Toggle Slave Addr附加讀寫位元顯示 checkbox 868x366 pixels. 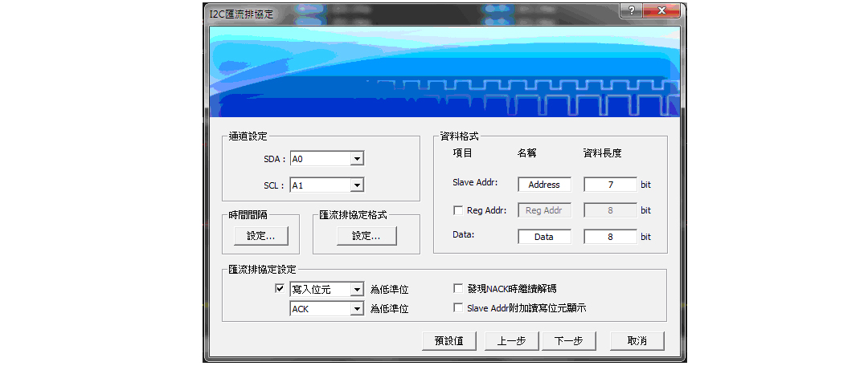click(458, 307)
